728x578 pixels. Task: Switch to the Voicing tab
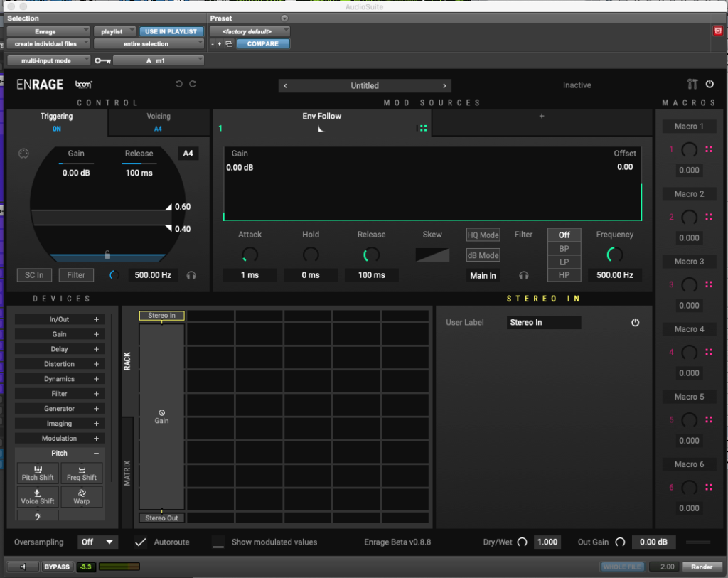[159, 122]
